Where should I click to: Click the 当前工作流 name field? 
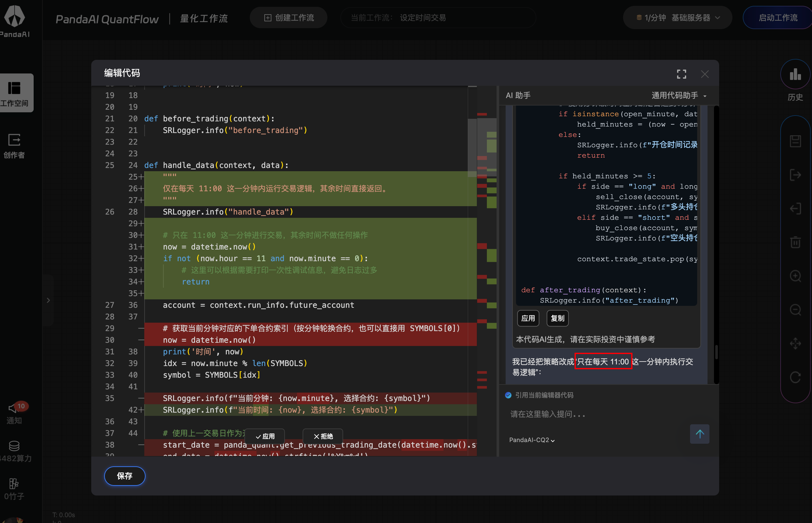click(x=438, y=17)
